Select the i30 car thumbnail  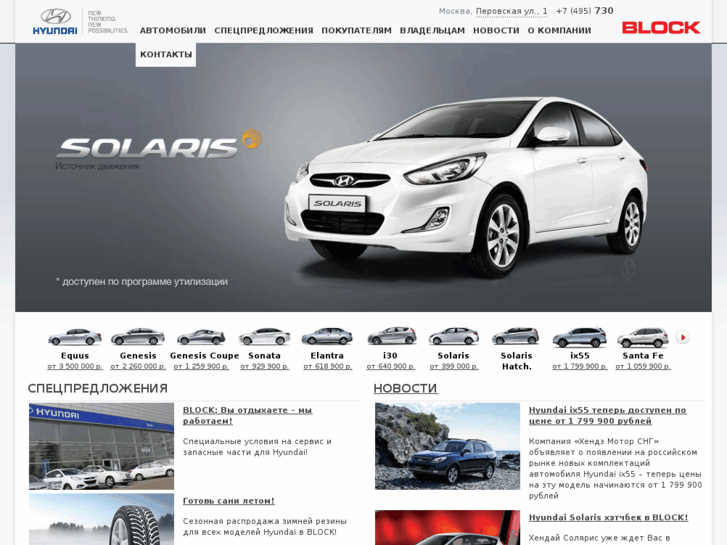coord(391,337)
